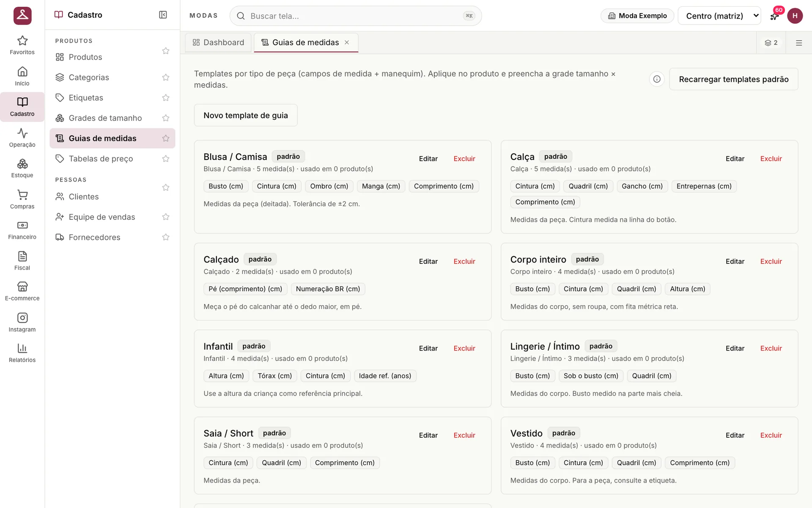Open Equipe de vendas in the sidebar
This screenshot has height=508, width=812.
pyautogui.click(x=102, y=217)
